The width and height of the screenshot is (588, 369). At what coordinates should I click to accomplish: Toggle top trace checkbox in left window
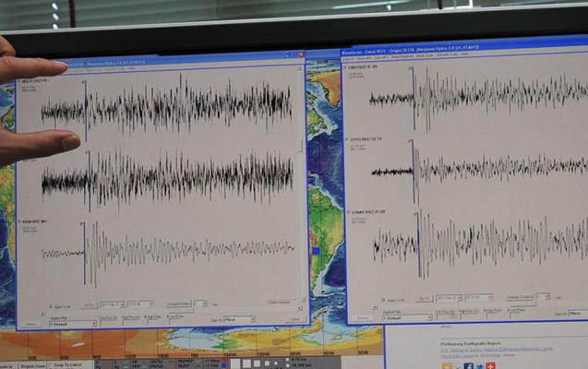(19, 81)
